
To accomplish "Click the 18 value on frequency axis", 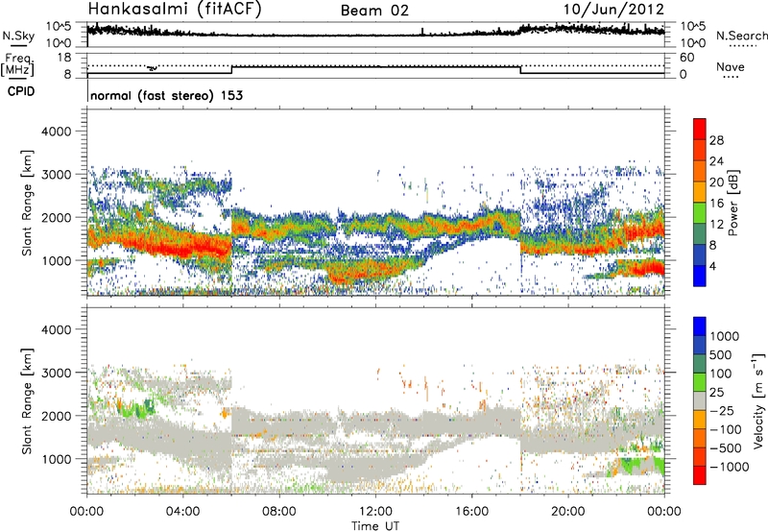I will tap(64, 58).
